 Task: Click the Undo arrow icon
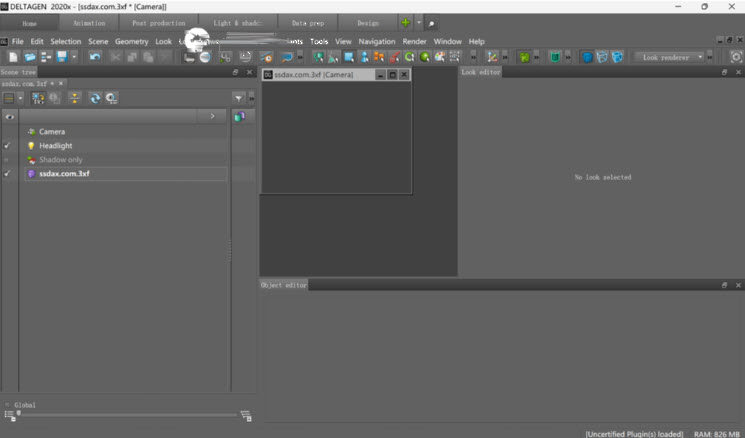tap(95, 57)
